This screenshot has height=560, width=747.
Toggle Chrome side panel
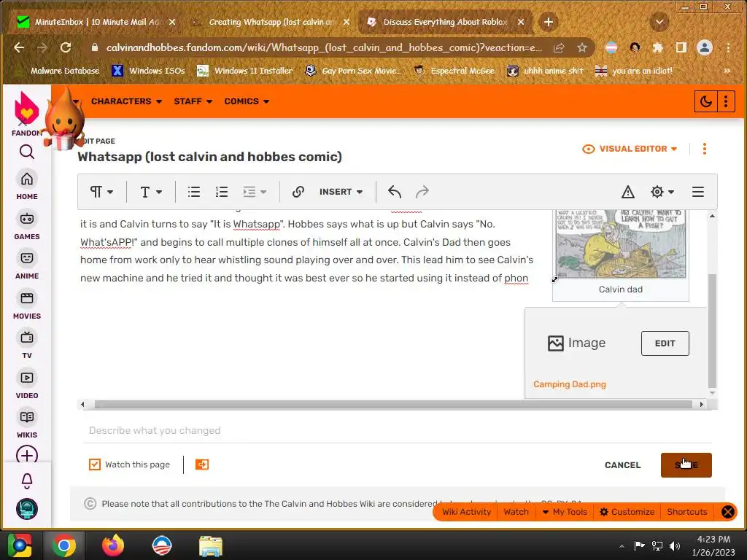pyautogui.click(x=681, y=47)
